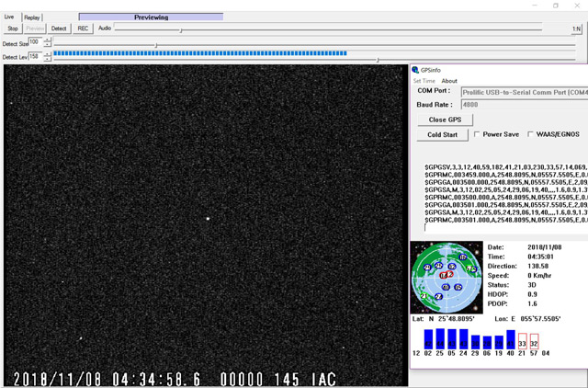Click the GPSinfo window title icon
588x388 pixels.
[x=415, y=70]
